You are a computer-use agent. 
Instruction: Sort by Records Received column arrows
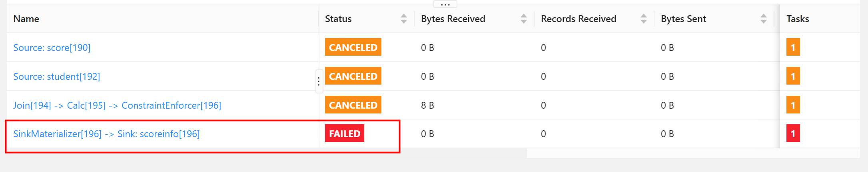pyautogui.click(x=643, y=19)
